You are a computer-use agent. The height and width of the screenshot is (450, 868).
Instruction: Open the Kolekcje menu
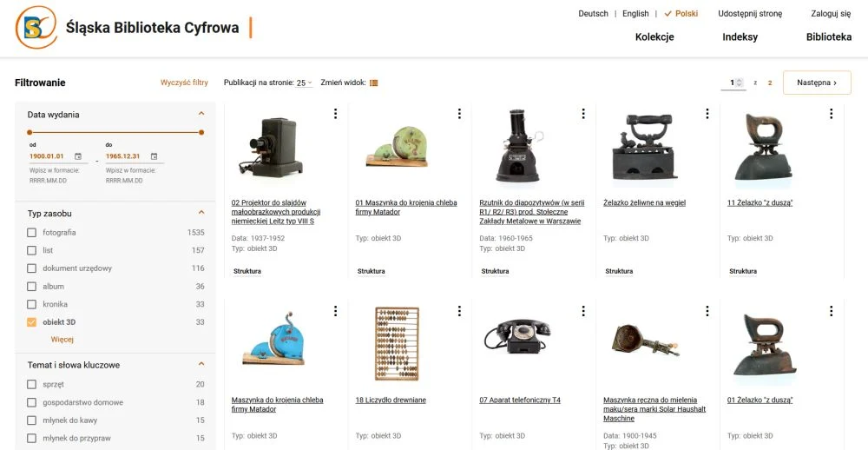pos(654,37)
